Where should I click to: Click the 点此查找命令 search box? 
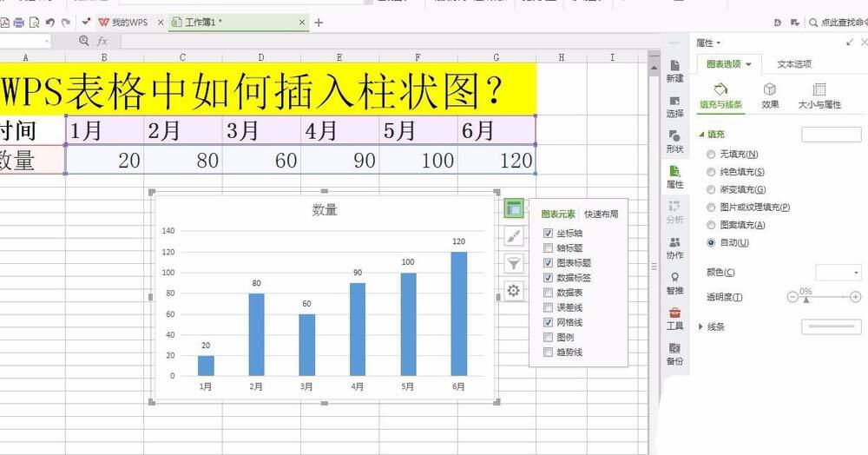coord(838,22)
